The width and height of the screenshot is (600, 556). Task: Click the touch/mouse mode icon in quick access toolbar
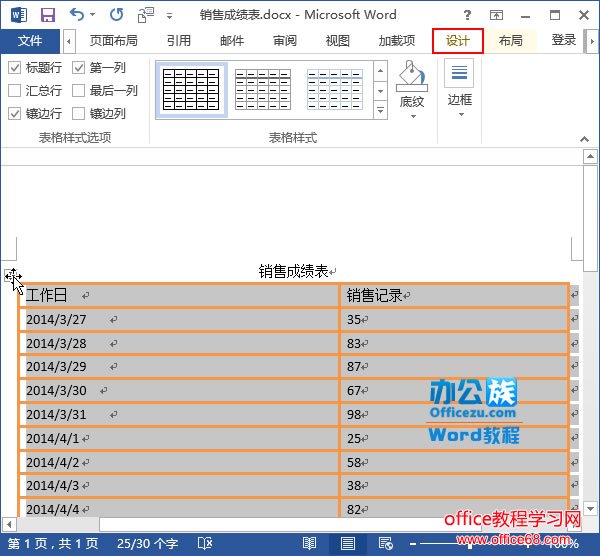(x=145, y=15)
